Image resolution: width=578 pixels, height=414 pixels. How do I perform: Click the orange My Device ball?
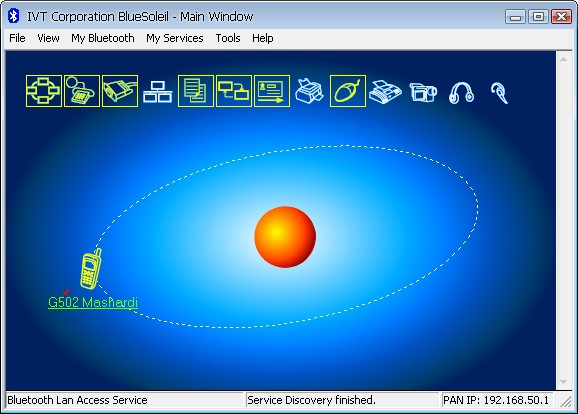click(x=285, y=237)
